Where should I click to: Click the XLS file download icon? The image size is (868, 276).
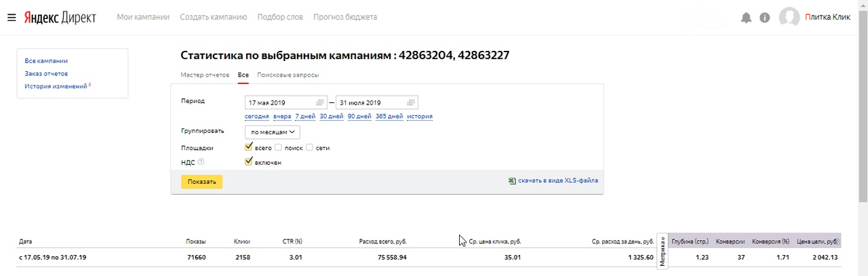[512, 181]
